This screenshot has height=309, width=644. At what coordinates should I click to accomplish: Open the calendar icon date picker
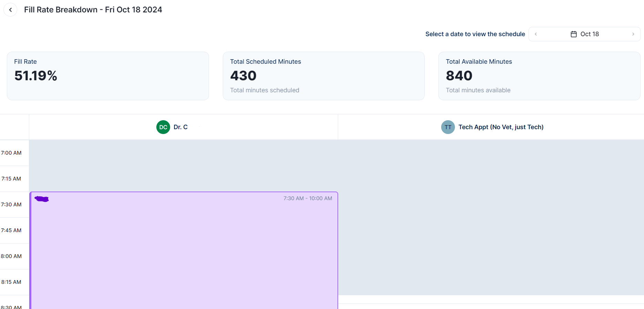(x=574, y=34)
